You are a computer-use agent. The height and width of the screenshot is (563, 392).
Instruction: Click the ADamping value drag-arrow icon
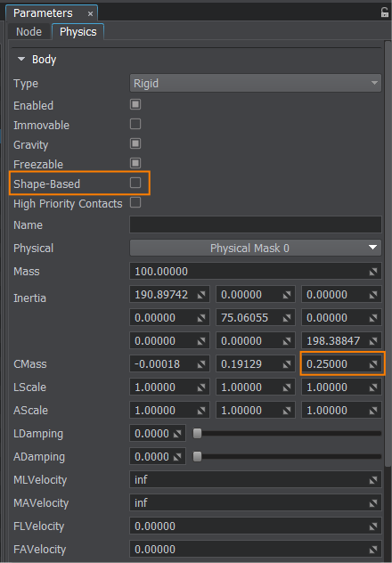pyautogui.click(x=177, y=457)
